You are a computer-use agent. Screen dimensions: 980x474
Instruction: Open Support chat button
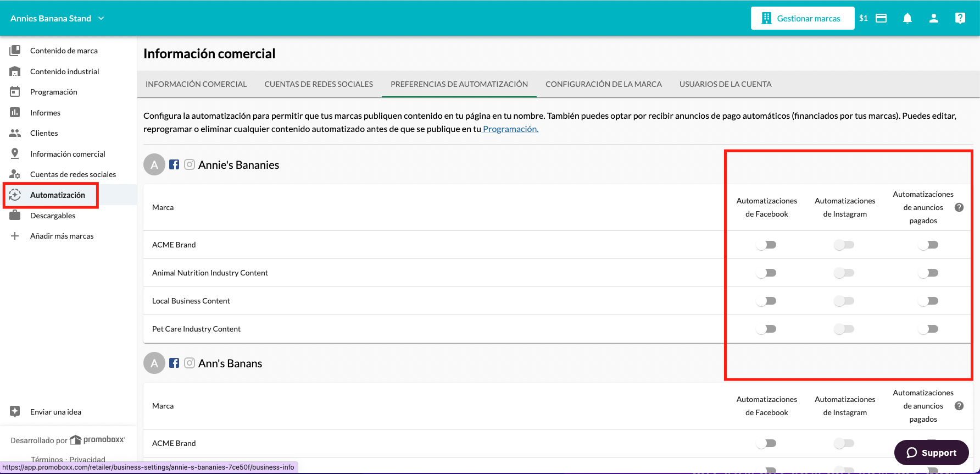click(932, 453)
